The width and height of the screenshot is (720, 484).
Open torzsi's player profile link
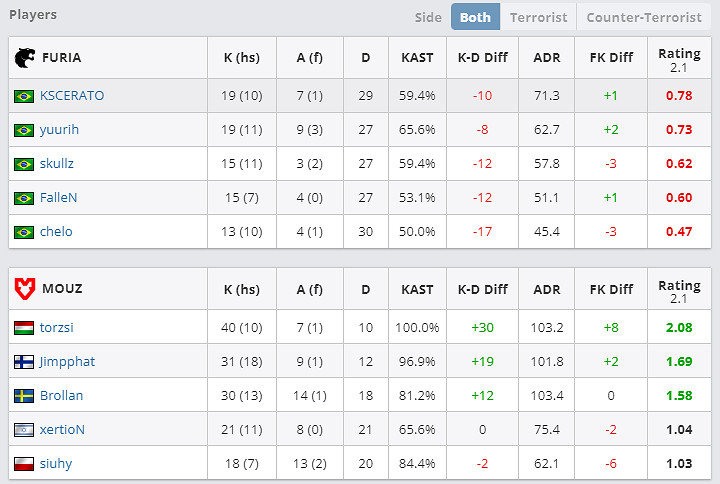click(57, 327)
